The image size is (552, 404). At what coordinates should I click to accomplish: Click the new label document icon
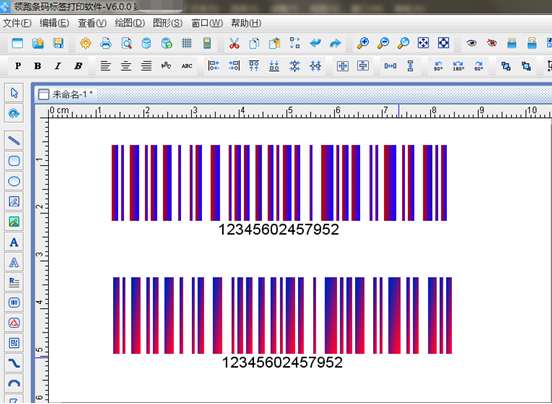17,43
